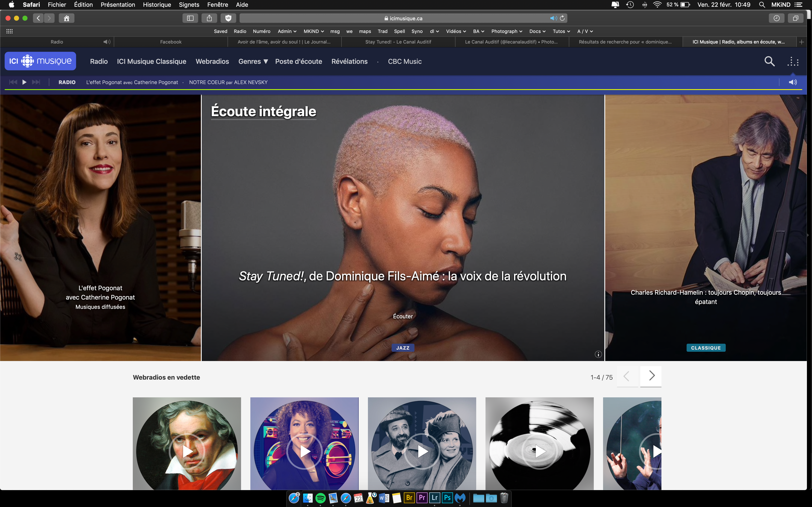
Task: Open the Photograph bookmarks folder
Action: 506,31
